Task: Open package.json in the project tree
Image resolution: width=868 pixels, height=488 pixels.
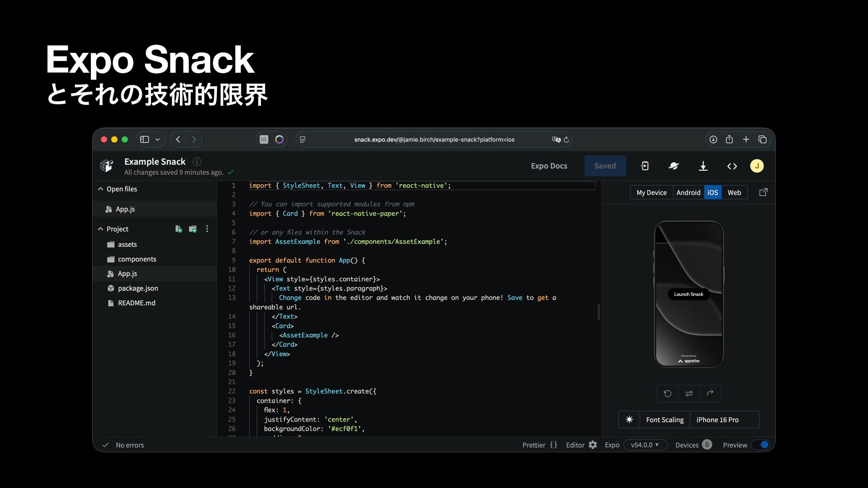Action: (138, 288)
